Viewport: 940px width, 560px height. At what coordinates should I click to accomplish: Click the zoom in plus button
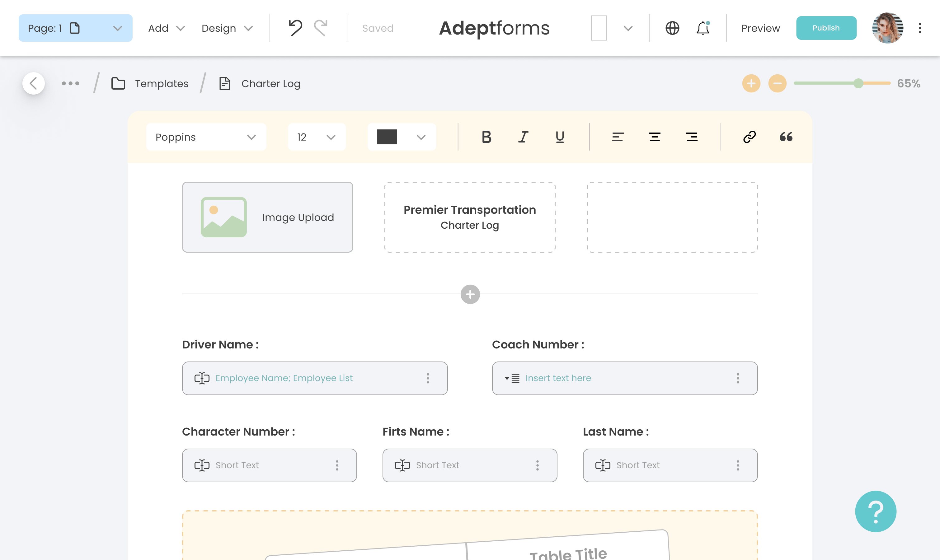point(751,83)
